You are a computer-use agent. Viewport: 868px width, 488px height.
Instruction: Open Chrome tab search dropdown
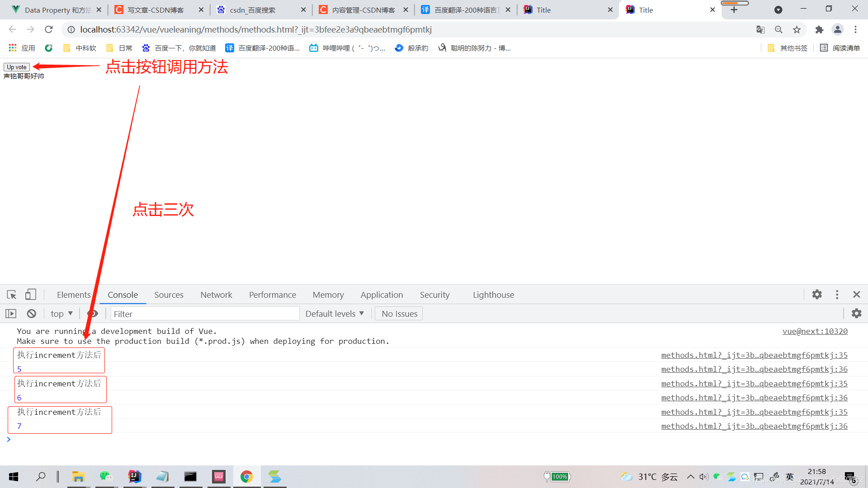click(x=778, y=10)
